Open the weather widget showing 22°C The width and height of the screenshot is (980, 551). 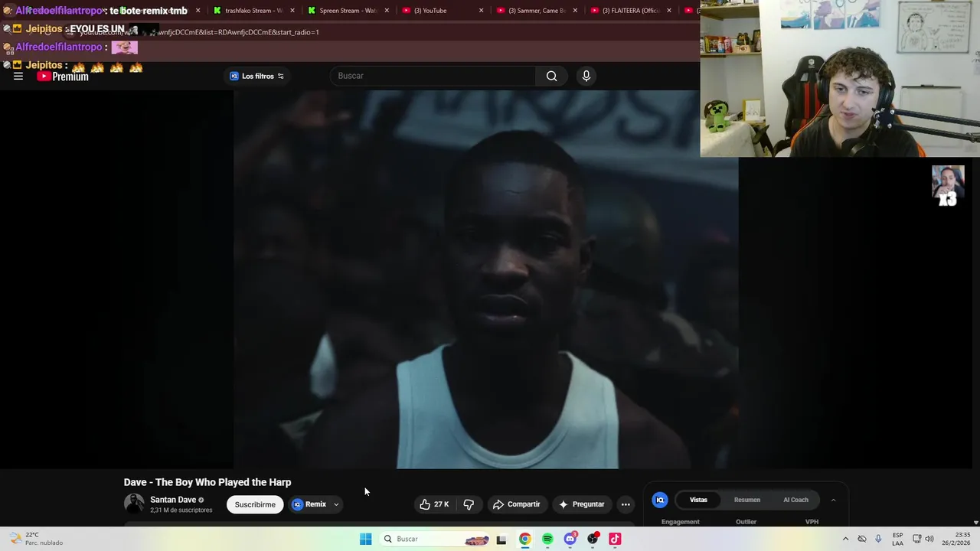[x=37, y=539]
